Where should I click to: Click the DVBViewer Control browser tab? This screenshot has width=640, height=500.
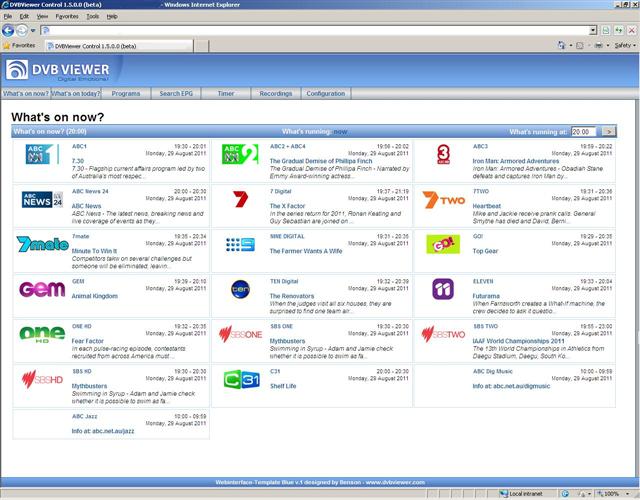pos(119,46)
